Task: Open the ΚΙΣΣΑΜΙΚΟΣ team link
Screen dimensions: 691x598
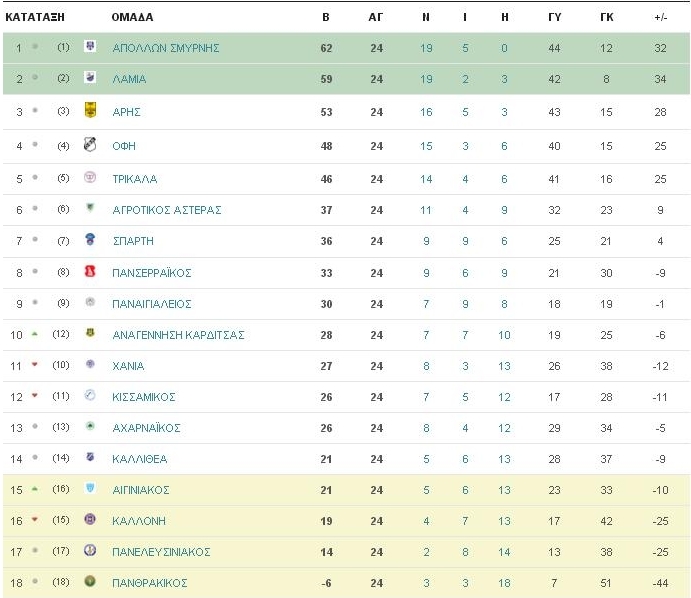Action: (x=144, y=397)
